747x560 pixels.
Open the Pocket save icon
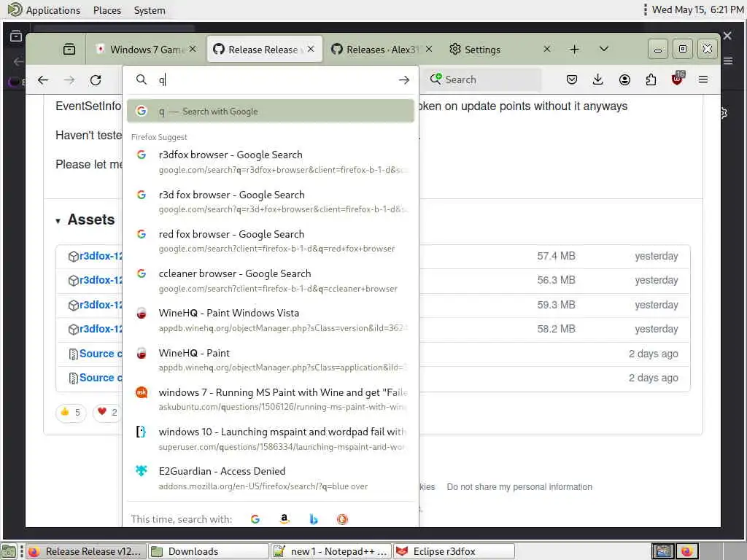tap(572, 79)
